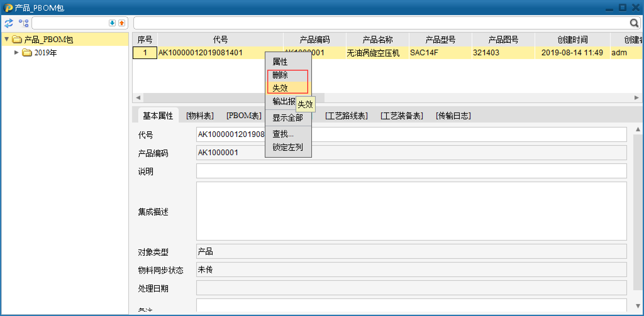Click the 产品_PBOM包 folder icon
This screenshot has width=644, height=316.
click(17, 40)
